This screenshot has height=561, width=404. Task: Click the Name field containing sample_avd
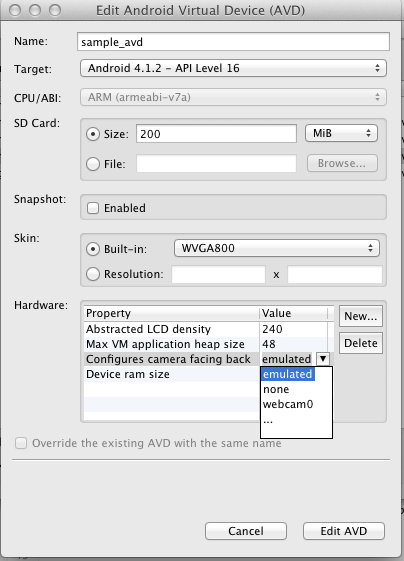(x=233, y=42)
